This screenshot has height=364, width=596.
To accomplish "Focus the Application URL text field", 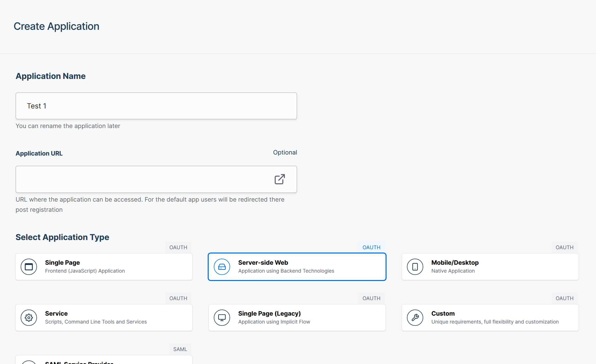I will point(143,179).
